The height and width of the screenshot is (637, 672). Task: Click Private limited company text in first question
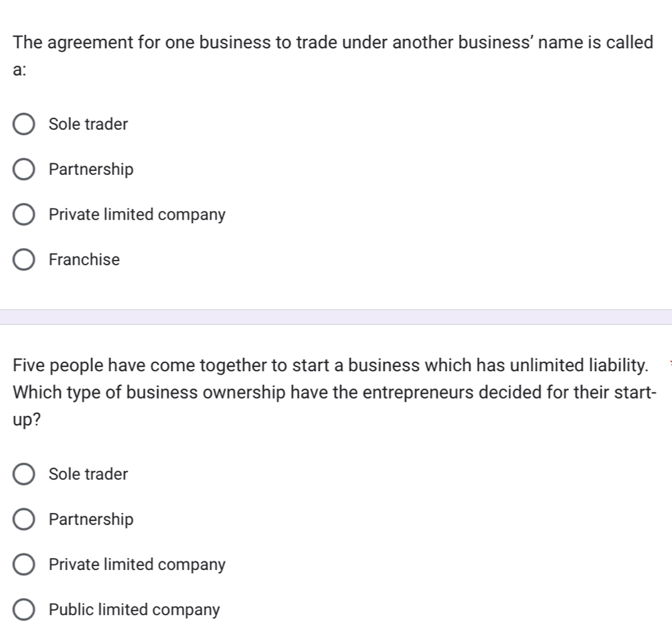click(x=137, y=215)
